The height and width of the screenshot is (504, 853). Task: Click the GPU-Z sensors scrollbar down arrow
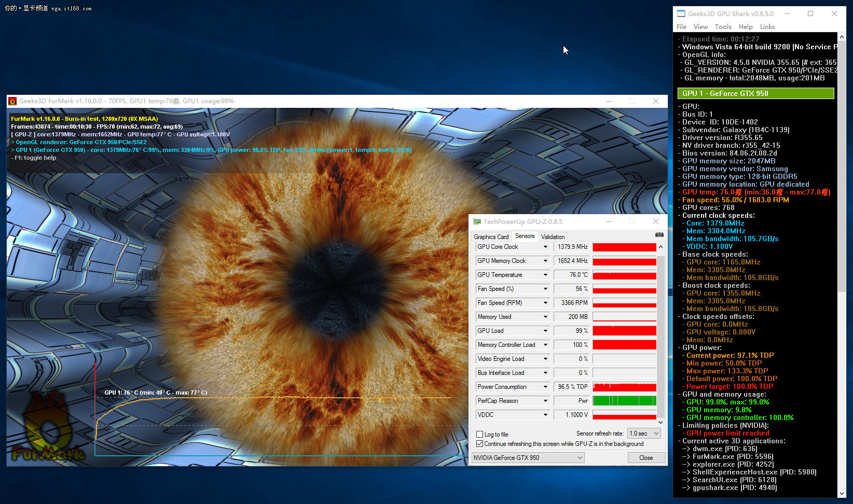pos(661,423)
